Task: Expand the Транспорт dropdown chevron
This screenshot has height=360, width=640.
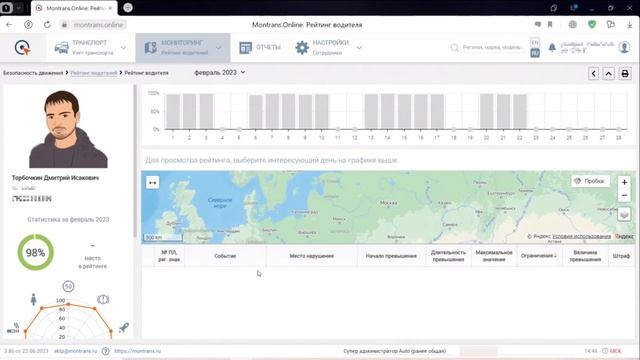Action: (123, 48)
